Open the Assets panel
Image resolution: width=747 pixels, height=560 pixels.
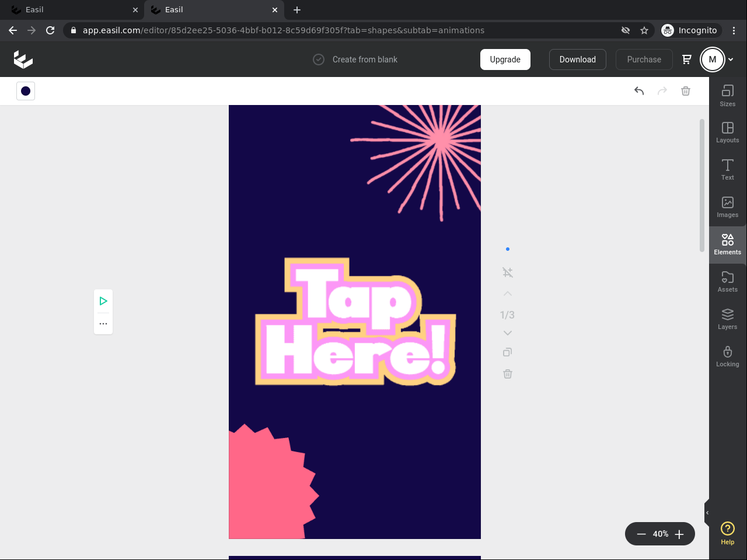click(x=728, y=282)
